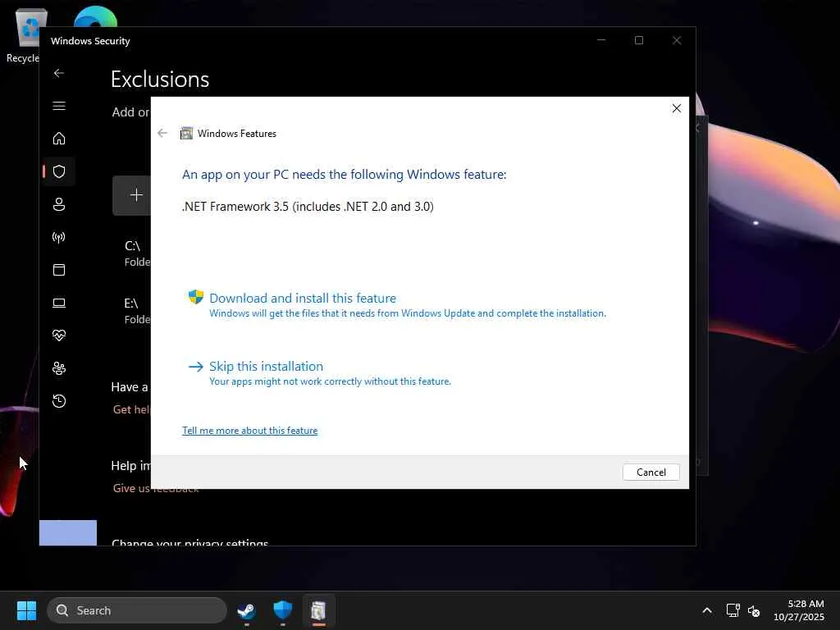The height and width of the screenshot is (630, 840).
Task: Choose Skip this installation
Action: click(x=267, y=367)
